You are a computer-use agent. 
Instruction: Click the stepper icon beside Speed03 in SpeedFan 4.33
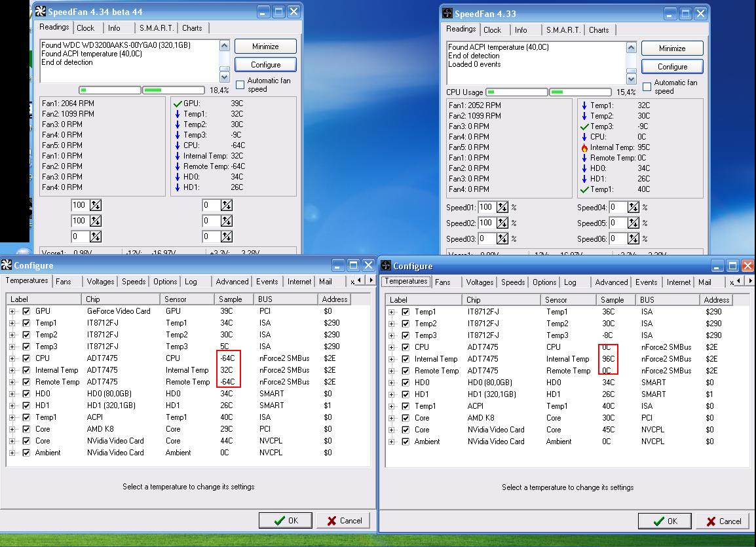tap(502, 238)
